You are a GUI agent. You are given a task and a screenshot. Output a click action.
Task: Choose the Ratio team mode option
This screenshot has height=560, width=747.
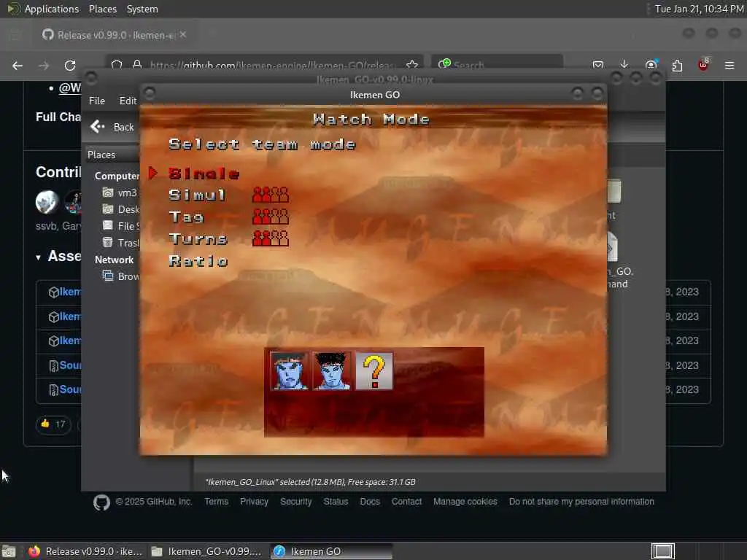coord(198,261)
